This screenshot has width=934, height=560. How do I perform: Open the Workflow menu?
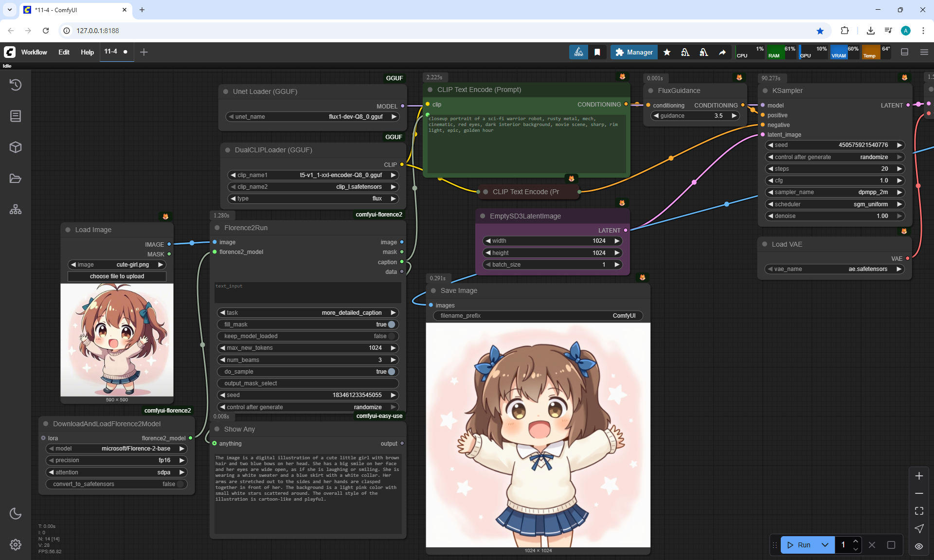tap(34, 52)
